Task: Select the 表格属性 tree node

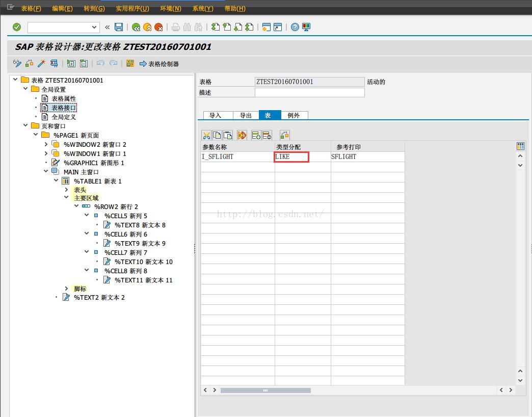Action: click(64, 98)
